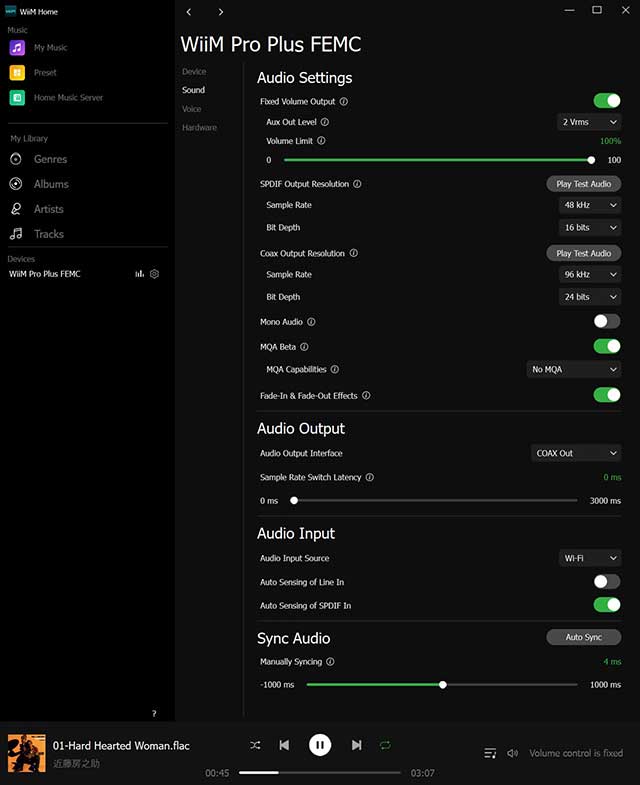Screen dimensions: 640x785
Task: Open the Tracks library link
Action: pyautogui.click(x=49, y=234)
